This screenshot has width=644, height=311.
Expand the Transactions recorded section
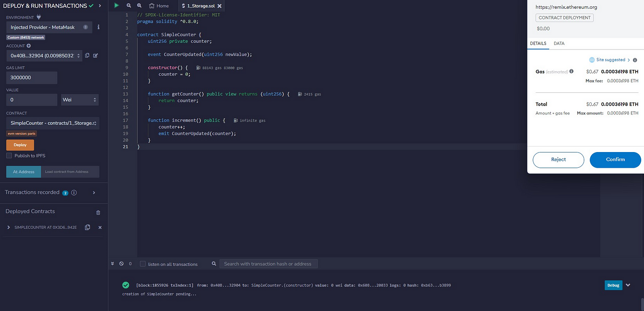[x=94, y=192]
